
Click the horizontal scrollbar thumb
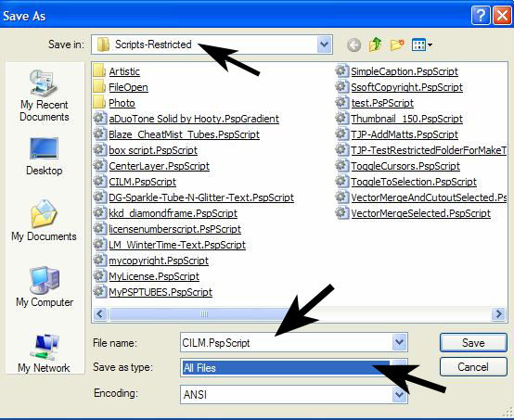tap(203, 314)
